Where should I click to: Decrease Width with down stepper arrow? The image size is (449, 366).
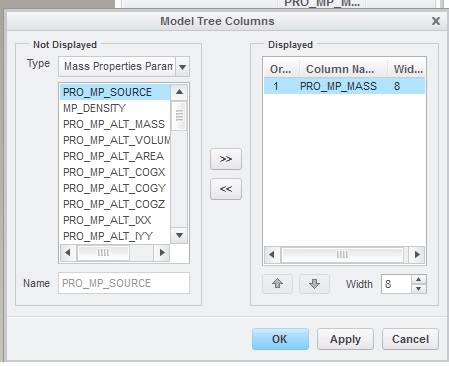(x=419, y=289)
